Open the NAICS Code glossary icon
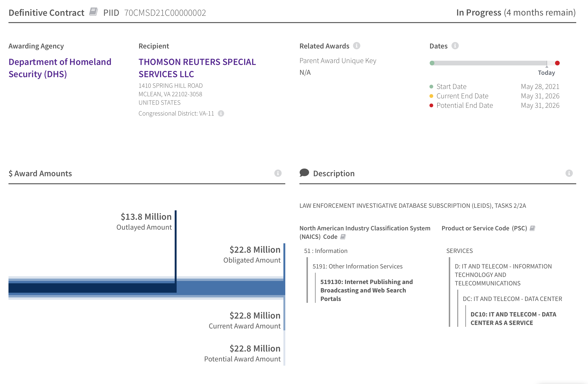 tap(343, 237)
